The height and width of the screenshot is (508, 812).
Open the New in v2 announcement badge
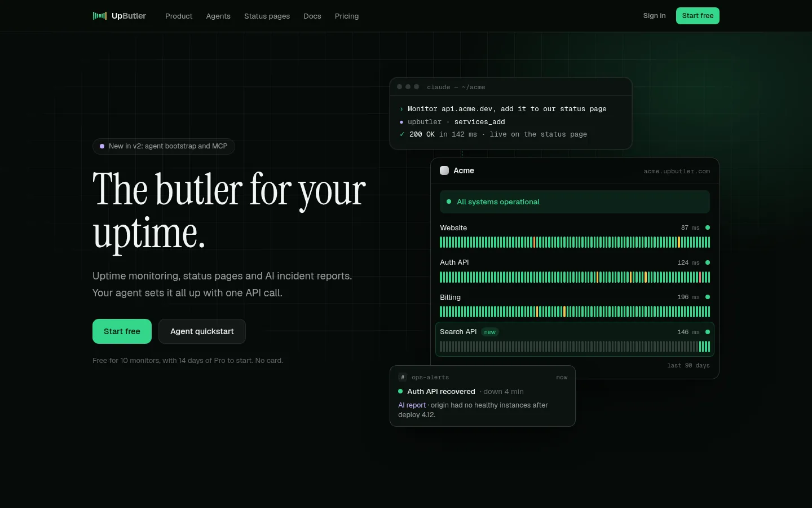coord(164,146)
